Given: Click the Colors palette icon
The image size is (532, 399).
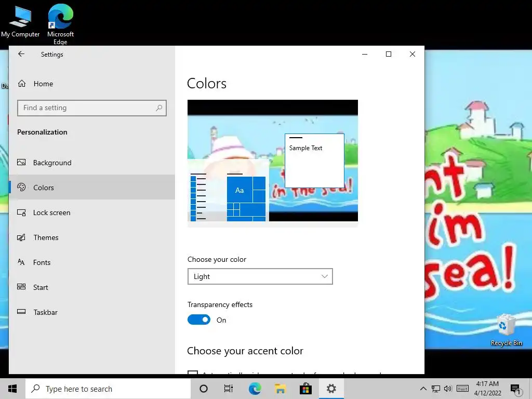Looking at the screenshot, I should pyautogui.click(x=21, y=187).
